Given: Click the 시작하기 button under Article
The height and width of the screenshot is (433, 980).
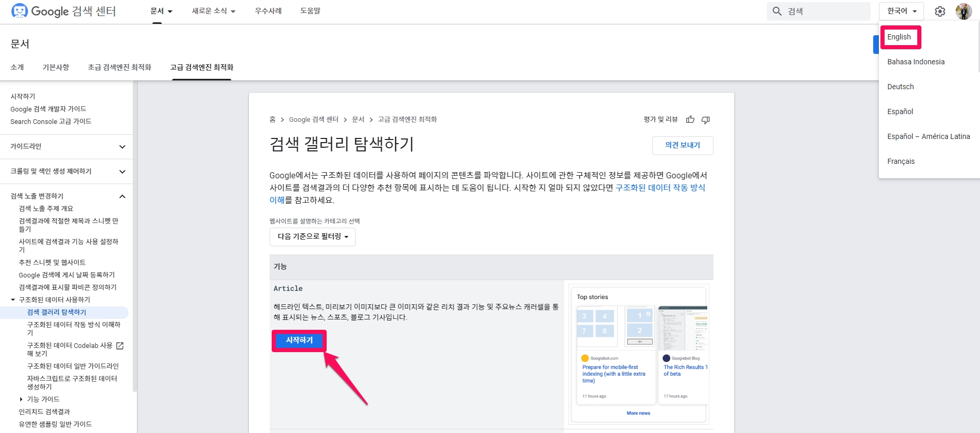Looking at the screenshot, I should [x=299, y=340].
